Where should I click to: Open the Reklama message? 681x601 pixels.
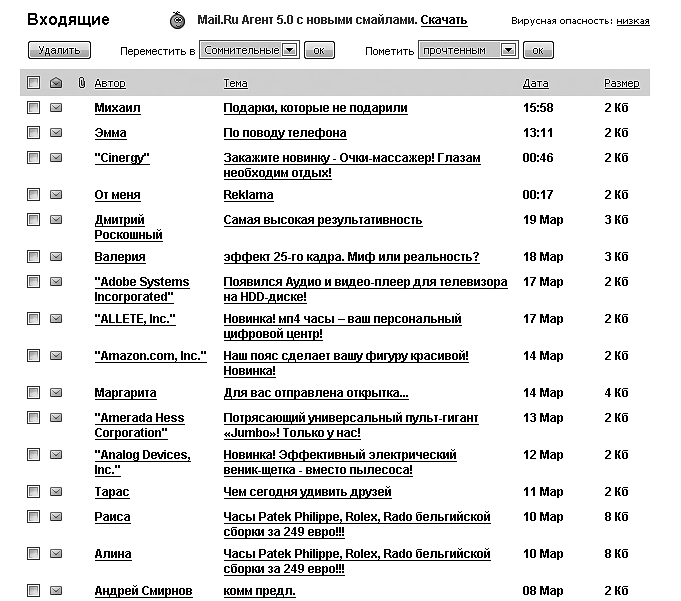[248, 195]
